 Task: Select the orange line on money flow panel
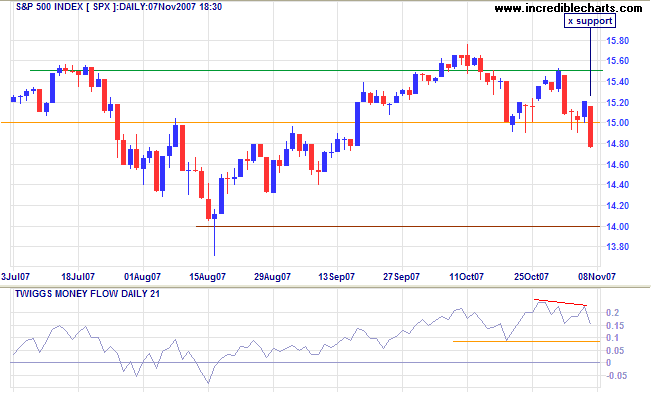(526, 341)
